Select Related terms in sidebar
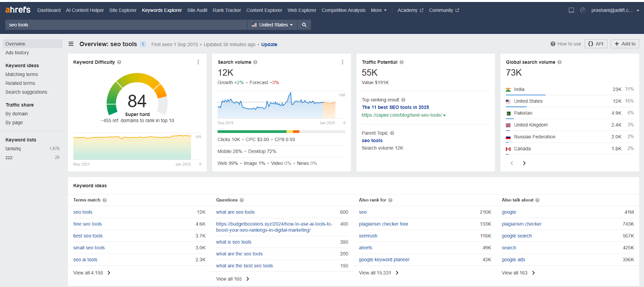644x287 pixels. (20, 83)
